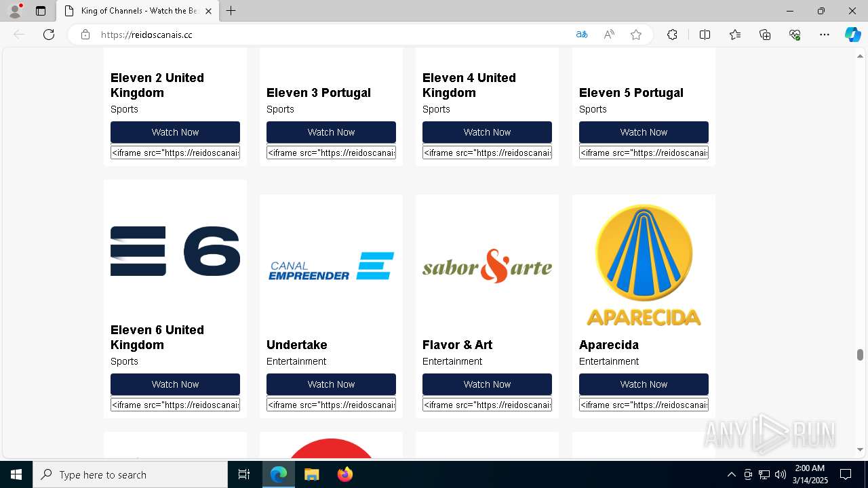The image size is (868, 488).
Task: Click the sabor & arte logo
Action: coord(487,266)
